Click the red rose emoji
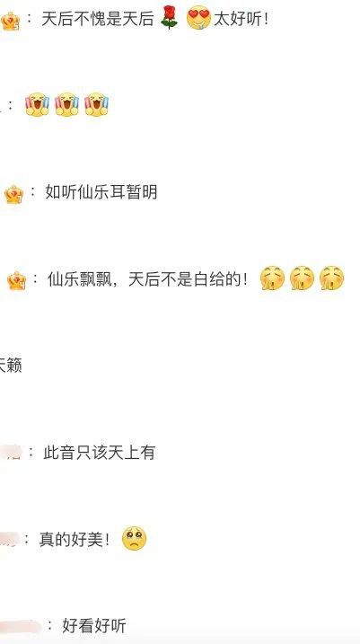This screenshot has width=360, height=644. point(169,17)
